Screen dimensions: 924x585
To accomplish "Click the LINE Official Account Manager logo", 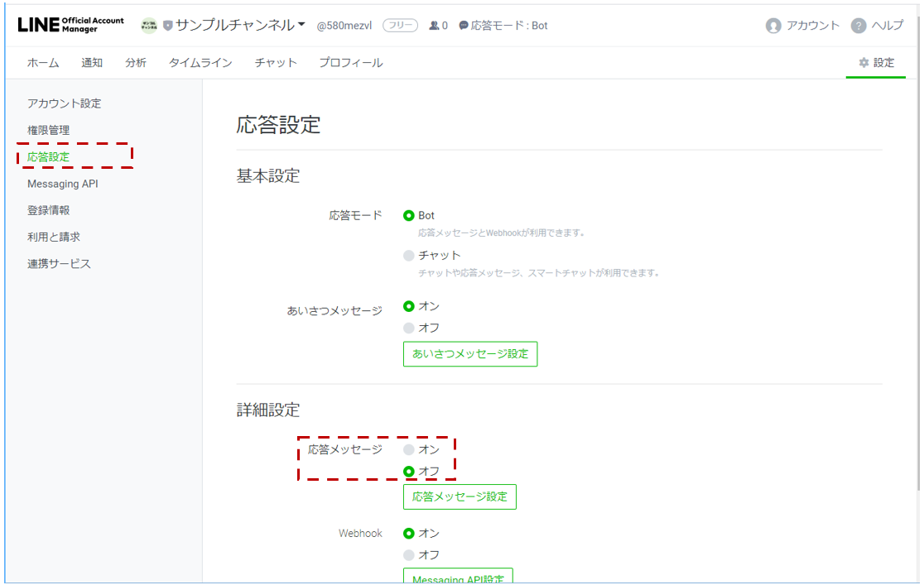I will click(69, 25).
